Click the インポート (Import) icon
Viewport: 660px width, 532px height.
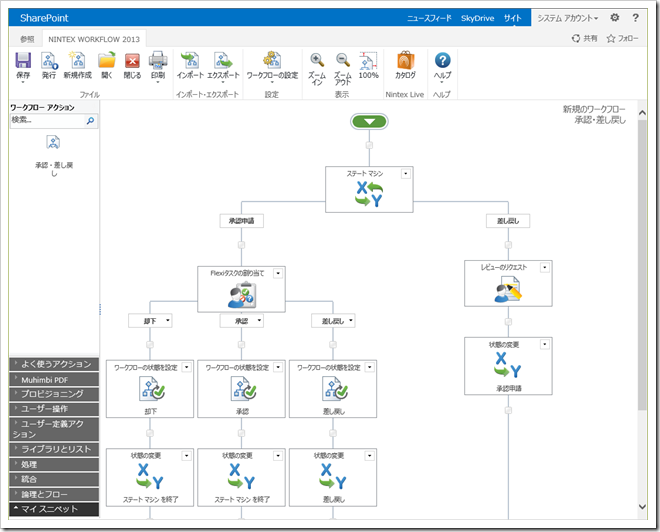pyautogui.click(x=190, y=62)
